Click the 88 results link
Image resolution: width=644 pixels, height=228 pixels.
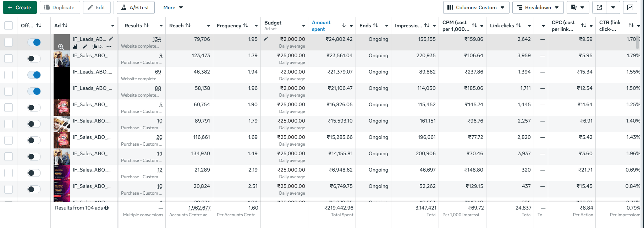pyautogui.click(x=158, y=88)
